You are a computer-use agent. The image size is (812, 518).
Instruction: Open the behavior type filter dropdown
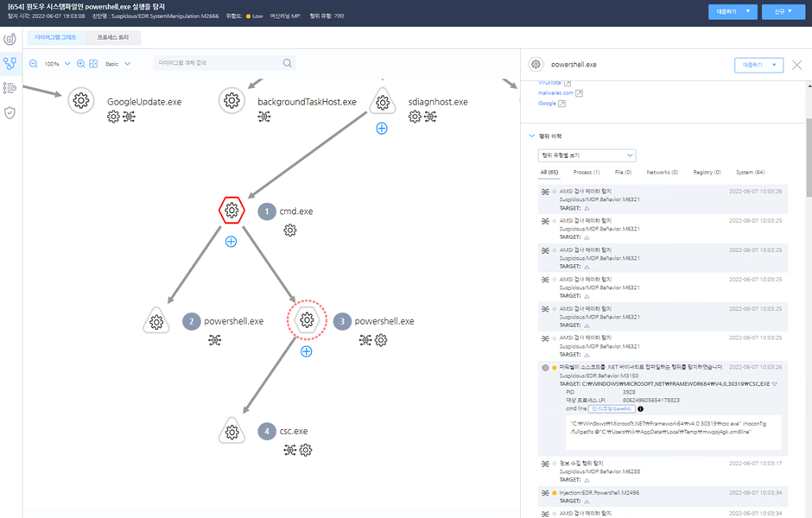pos(587,155)
